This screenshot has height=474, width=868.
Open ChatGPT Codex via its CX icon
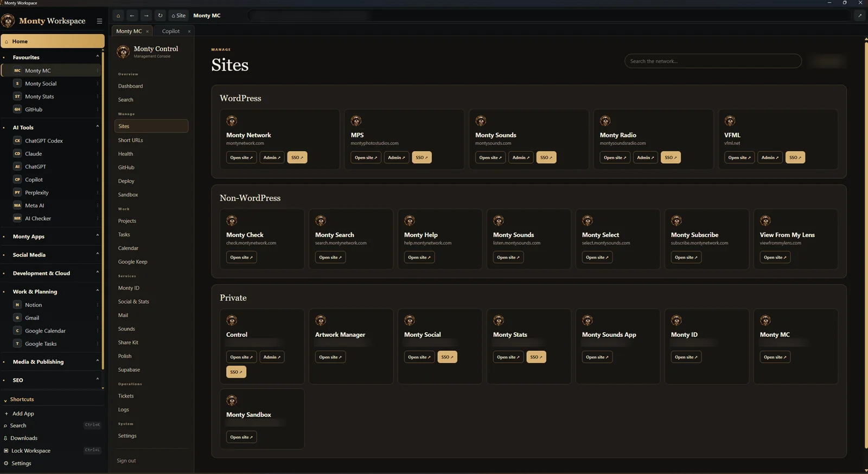point(17,140)
